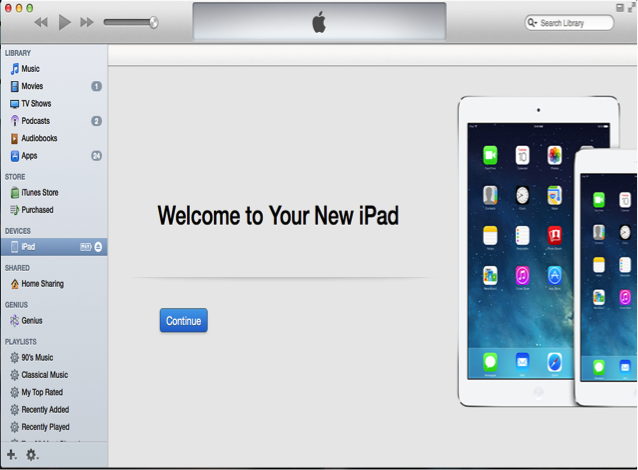Select TV Shows in the sidebar
Viewport: 638px width, 470px height.
tap(35, 104)
